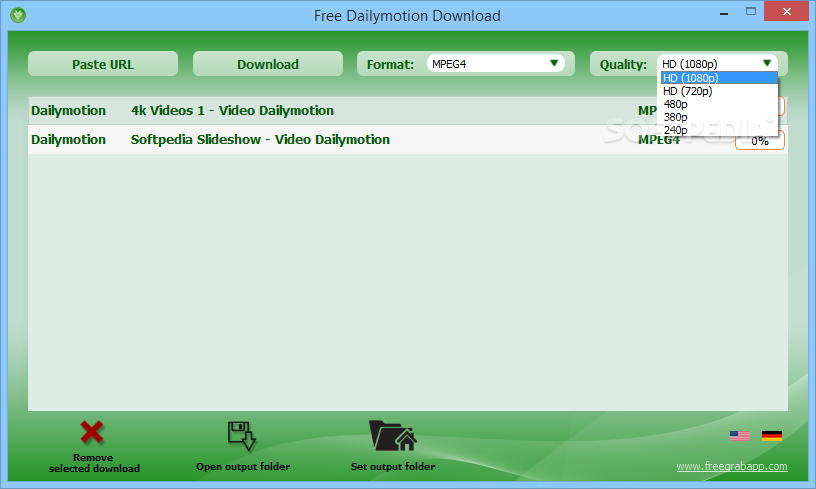Click the Set output folder icon
The width and height of the screenshot is (816, 489).
pyautogui.click(x=393, y=435)
